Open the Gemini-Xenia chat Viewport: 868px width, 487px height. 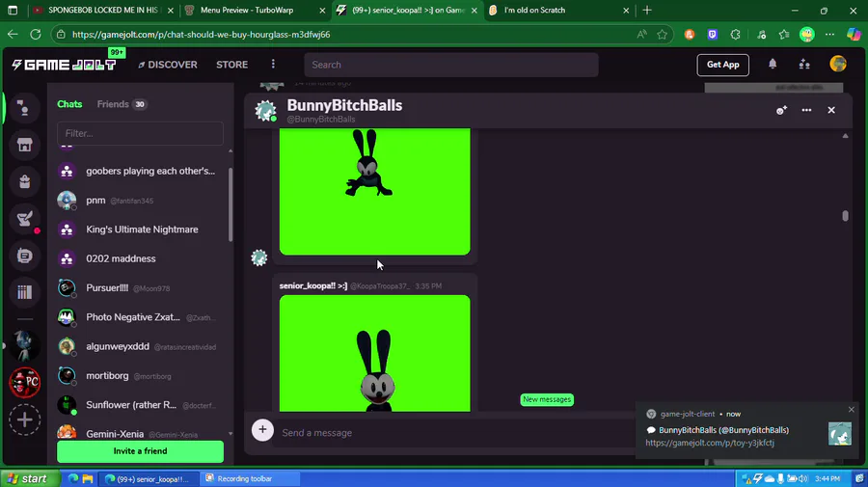(140, 433)
